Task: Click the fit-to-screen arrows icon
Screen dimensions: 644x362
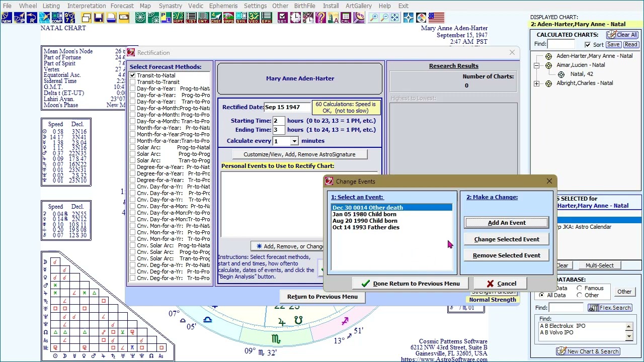Action: (395, 18)
